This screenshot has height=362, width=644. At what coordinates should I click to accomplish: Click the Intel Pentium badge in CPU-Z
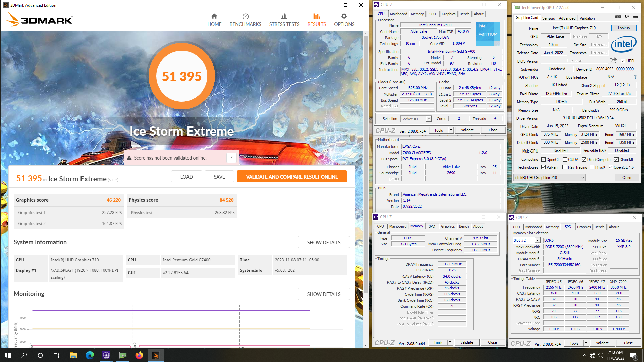click(x=488, y=34)
